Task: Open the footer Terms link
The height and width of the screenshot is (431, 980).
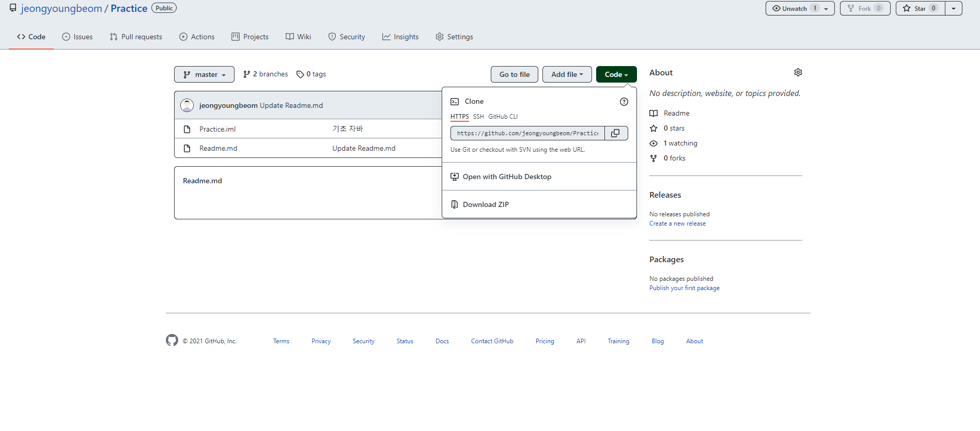Action: 282,341
